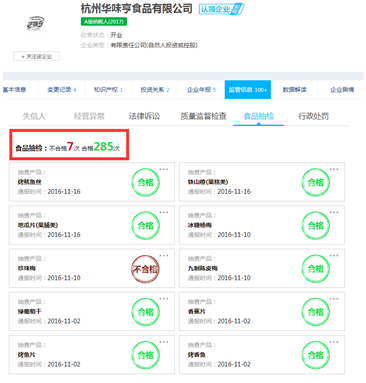The width and height of the screenshot is (366, 383).
Task: Click 合格 stamp on 冰糖杨梅 card
Action: [316, 226]
